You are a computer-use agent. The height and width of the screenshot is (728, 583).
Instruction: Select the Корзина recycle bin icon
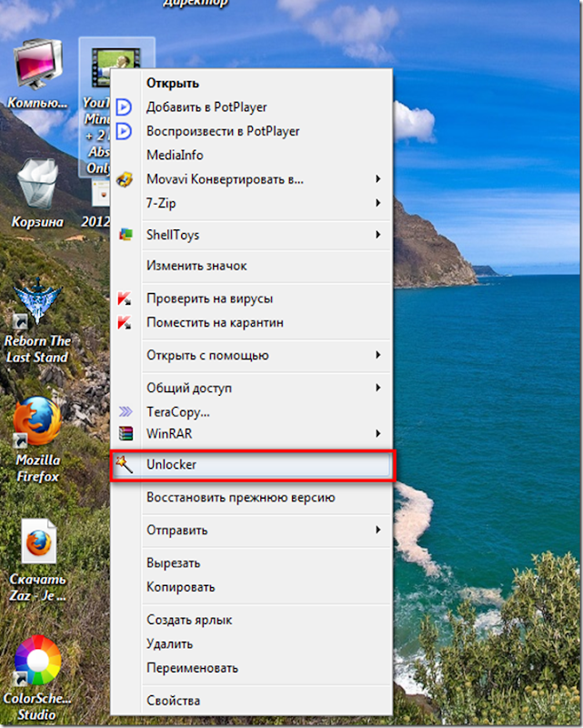[x=37, y=184]
